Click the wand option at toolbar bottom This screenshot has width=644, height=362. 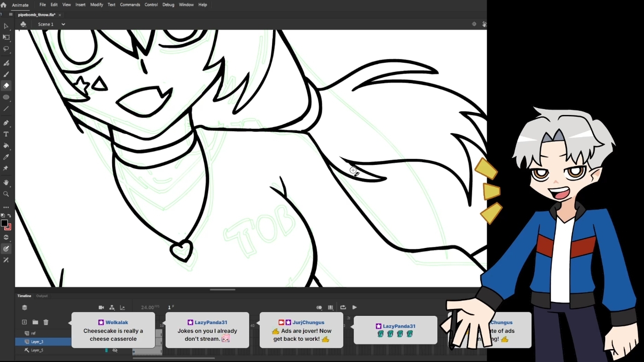(x=6, y=260)
